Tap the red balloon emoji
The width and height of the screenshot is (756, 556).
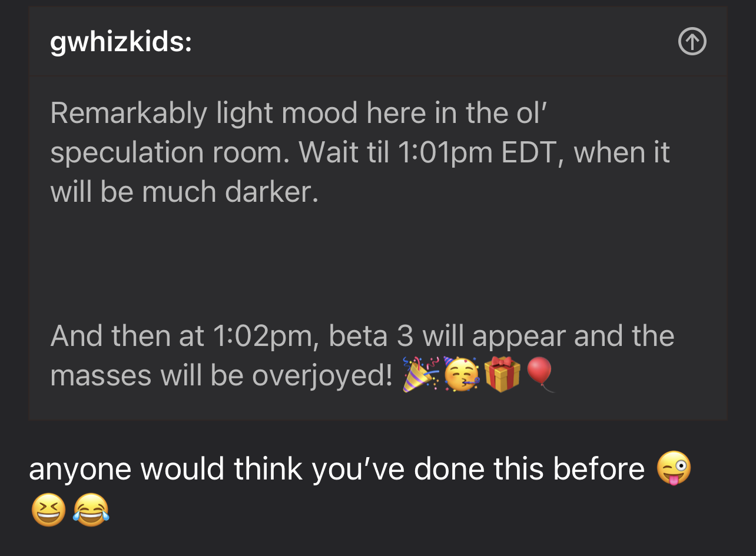tap(540, 374)
